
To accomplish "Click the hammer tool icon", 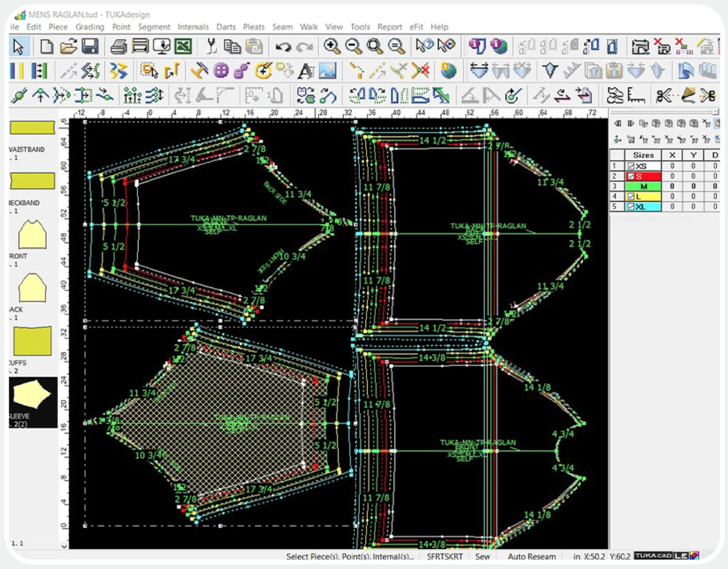I will click(x=199, y=70).
